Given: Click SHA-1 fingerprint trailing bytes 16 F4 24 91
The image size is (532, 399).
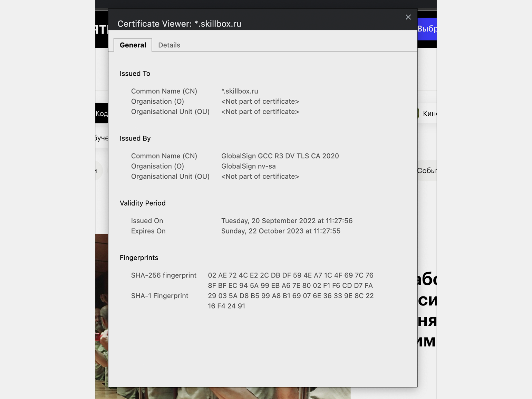Looking at the screenshot, I should [226, 306].
